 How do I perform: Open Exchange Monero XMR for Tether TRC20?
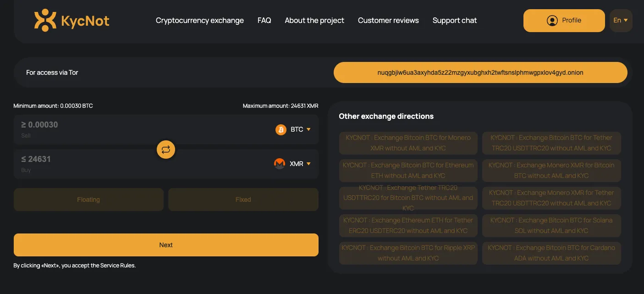551,198
